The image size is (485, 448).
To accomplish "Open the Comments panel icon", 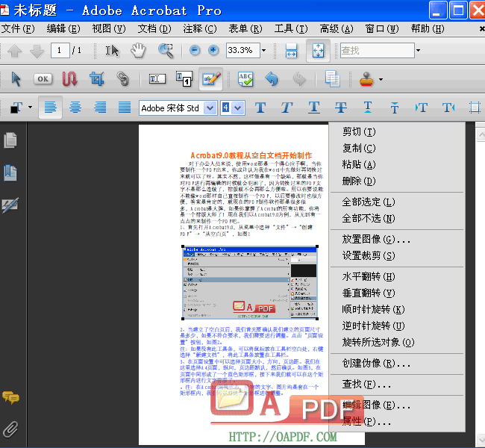I will tap(10, 397).
